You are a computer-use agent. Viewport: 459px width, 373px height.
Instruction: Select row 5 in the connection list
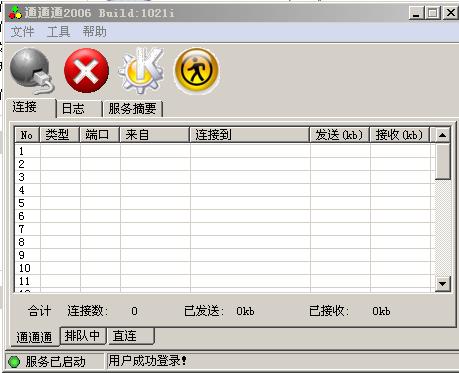click(x=223, y=203)
